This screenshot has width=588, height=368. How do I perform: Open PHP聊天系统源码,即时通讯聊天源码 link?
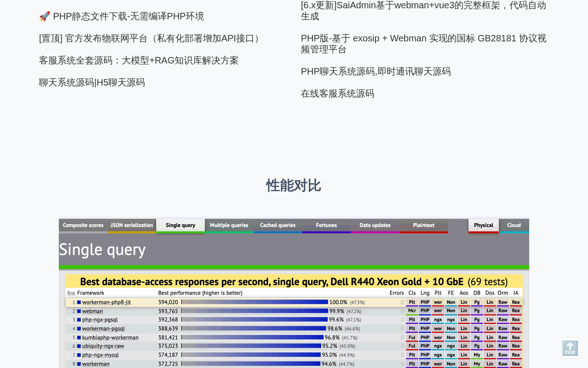376,71
